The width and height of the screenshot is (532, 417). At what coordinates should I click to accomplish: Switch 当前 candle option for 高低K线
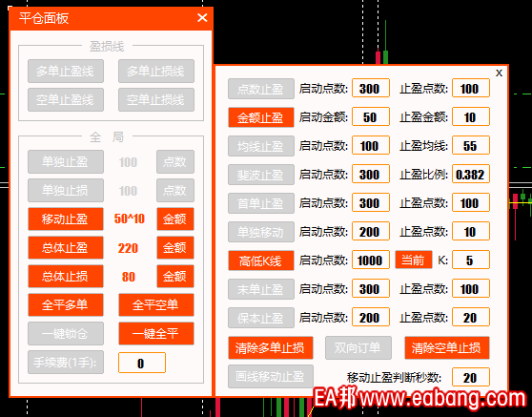pyautogui.click(x=414, y=261)
